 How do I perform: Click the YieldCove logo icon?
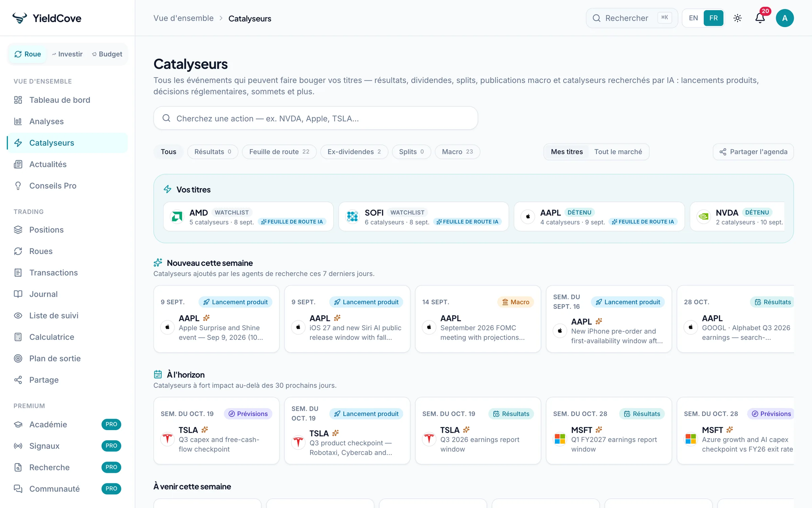pyautogui.click(x=20, y=18)
